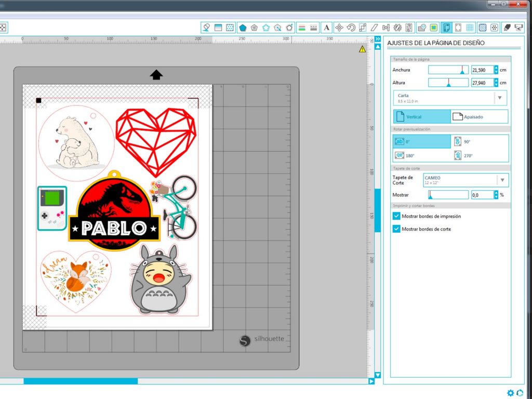Viewport: 532px width, 399px height.
Task: Click the Altura value field 27,940
Action: click(482, 83)
